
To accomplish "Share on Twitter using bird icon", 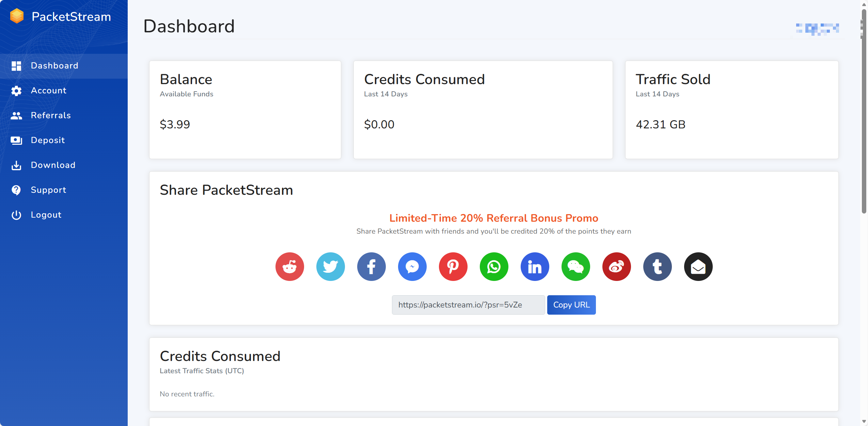I will point(330,267).
